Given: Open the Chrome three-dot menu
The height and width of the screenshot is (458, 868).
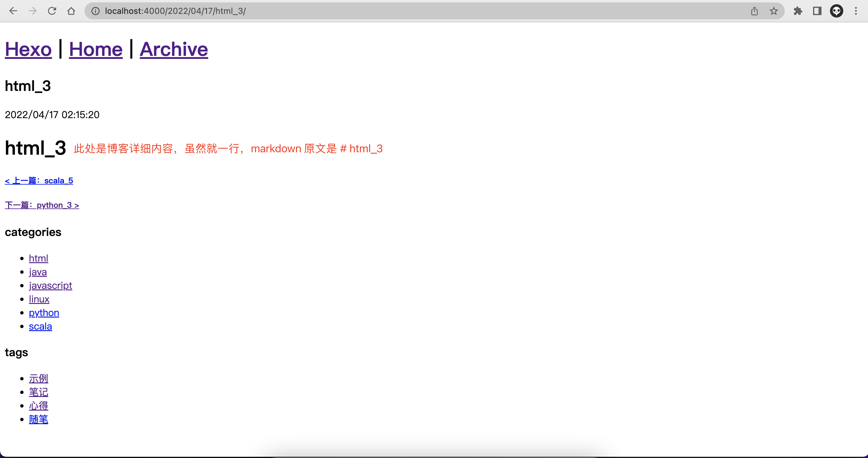Looking at the screenshot, I should click(856, 11).
